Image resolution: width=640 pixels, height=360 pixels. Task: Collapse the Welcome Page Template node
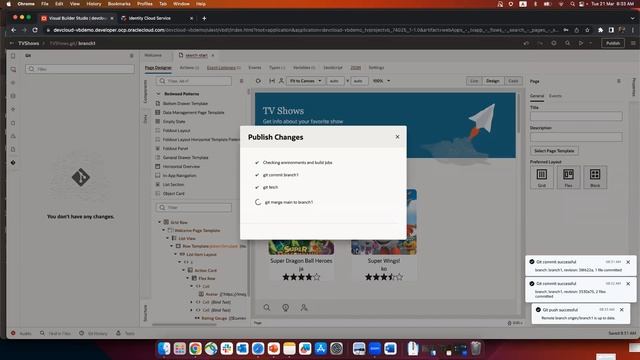164,230
